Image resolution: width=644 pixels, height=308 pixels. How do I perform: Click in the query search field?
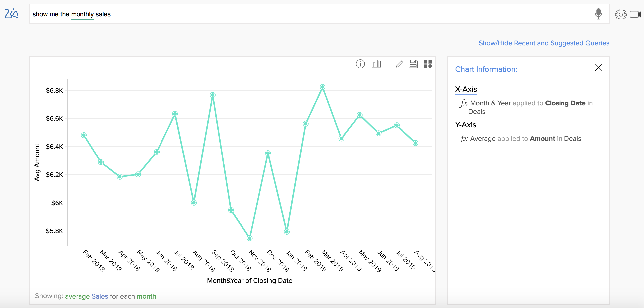tap(300, 14)
